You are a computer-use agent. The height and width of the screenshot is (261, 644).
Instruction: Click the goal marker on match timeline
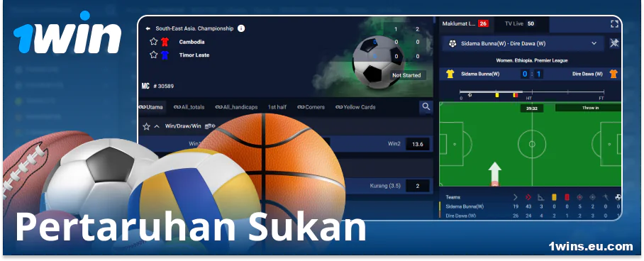tap(470, 95)
